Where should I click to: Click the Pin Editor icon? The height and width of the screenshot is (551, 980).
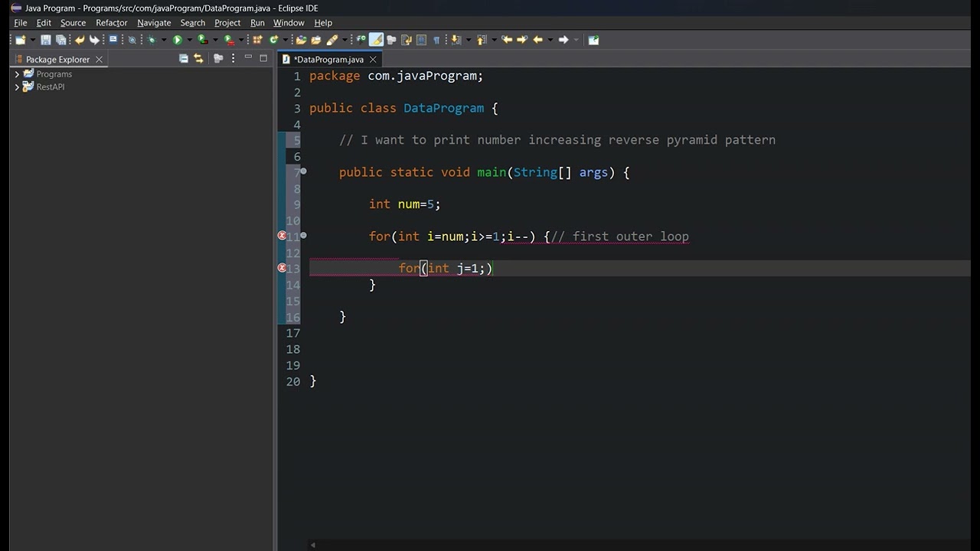593,40
